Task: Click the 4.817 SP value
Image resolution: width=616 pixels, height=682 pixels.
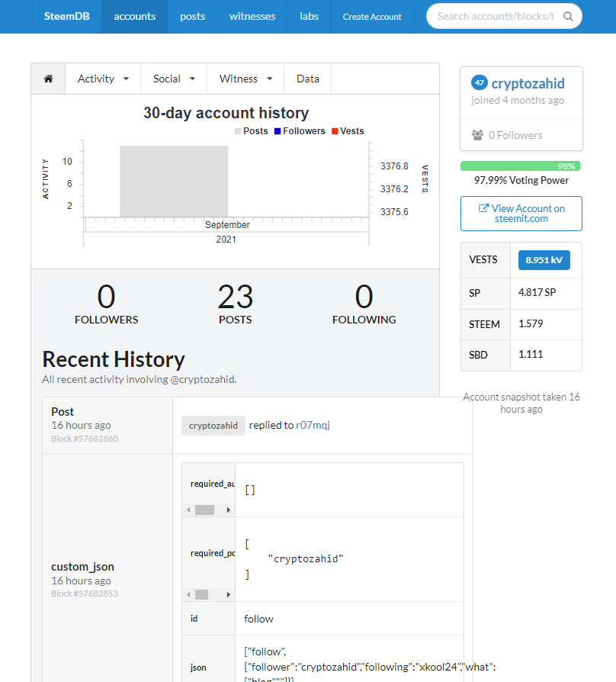Action: point(537,292)
